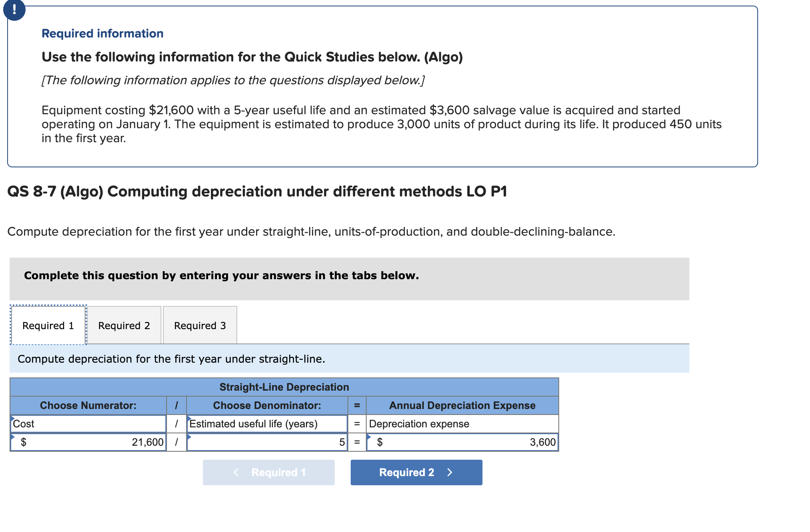Click the Required 2 navigation button
Image resolution: width=810 pixels, height=532 pixels.
(x=416, y=472)
